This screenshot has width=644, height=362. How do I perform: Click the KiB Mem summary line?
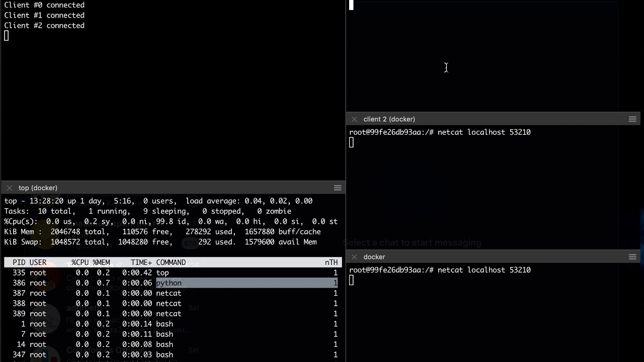tap(163, 232)
